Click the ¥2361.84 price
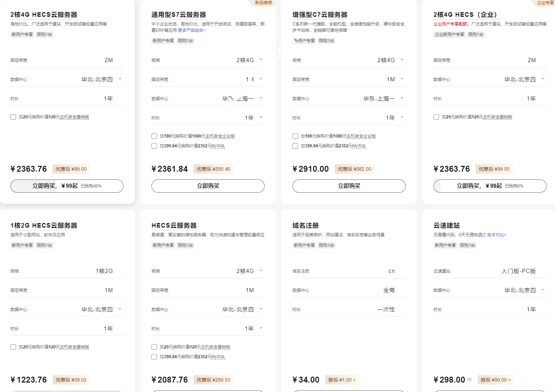Viewport: 555px width, 392px height. (x=170, y=169)
